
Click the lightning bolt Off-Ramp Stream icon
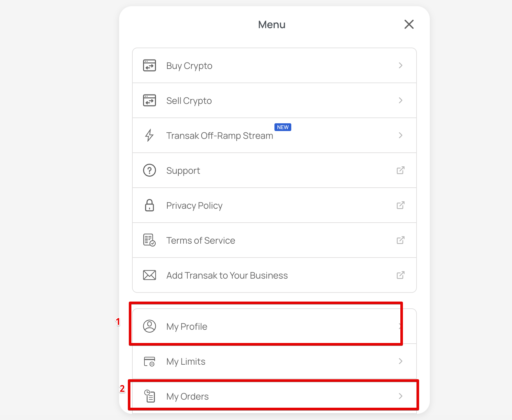(149, 135)
